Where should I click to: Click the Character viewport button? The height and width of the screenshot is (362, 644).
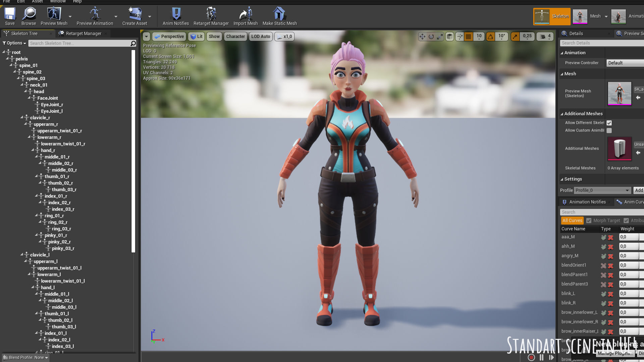tap(235, 36)
